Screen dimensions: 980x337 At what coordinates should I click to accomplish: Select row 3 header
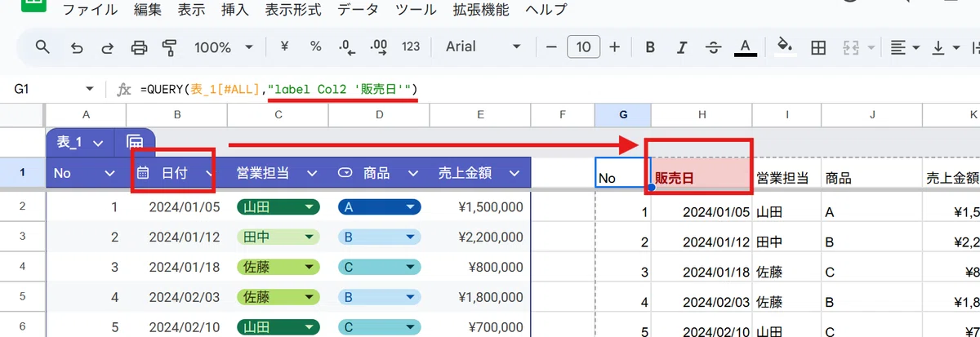click(x=23, y=237)
